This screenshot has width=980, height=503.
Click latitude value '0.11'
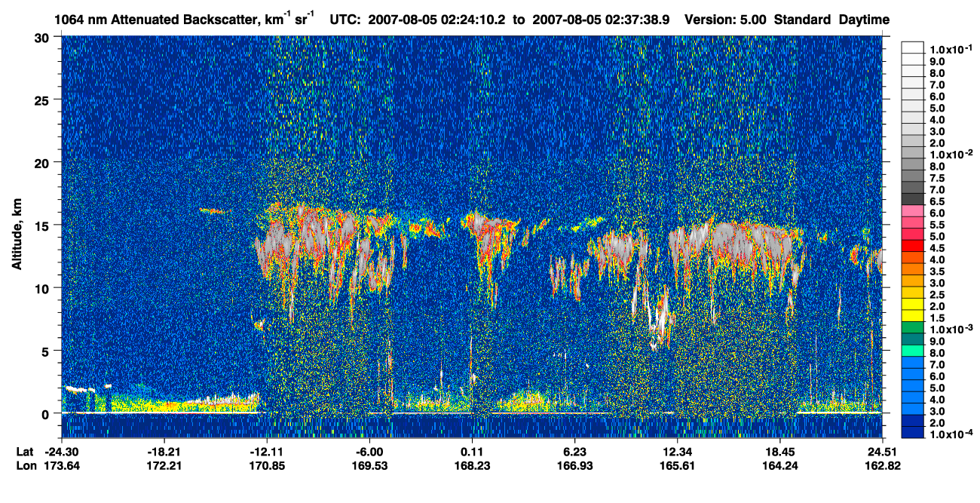473,452
